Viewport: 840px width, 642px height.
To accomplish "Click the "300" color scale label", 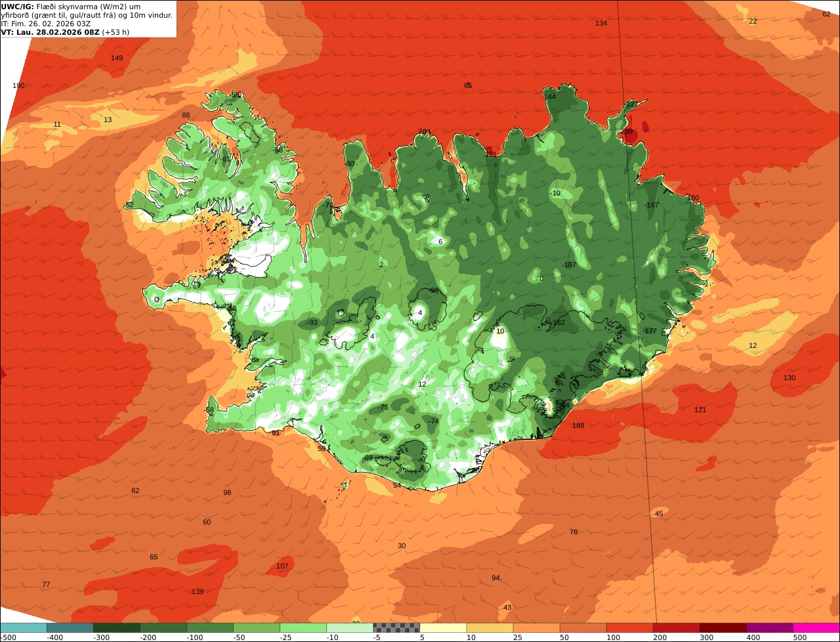I will [x=707, y=637].
